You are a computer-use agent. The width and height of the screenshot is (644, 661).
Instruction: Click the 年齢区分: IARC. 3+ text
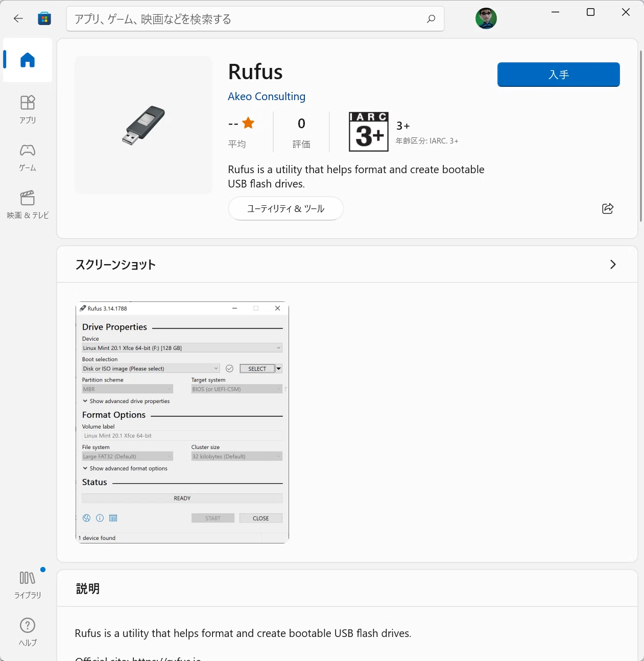tap(427, 141)
